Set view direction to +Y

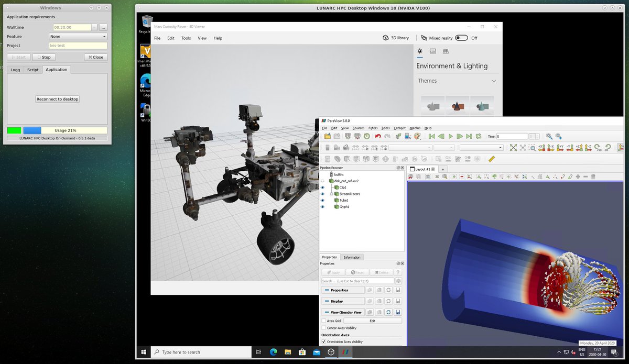[x=560, y=148]
